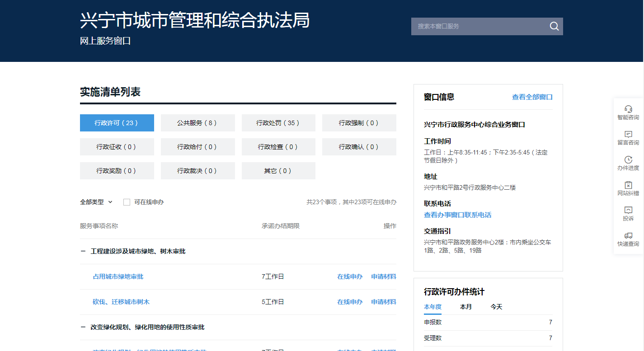The height and width of the screenshot is (351, 644).
Task: Switch to 公共服务（8） category
Action: coord(198,123)
